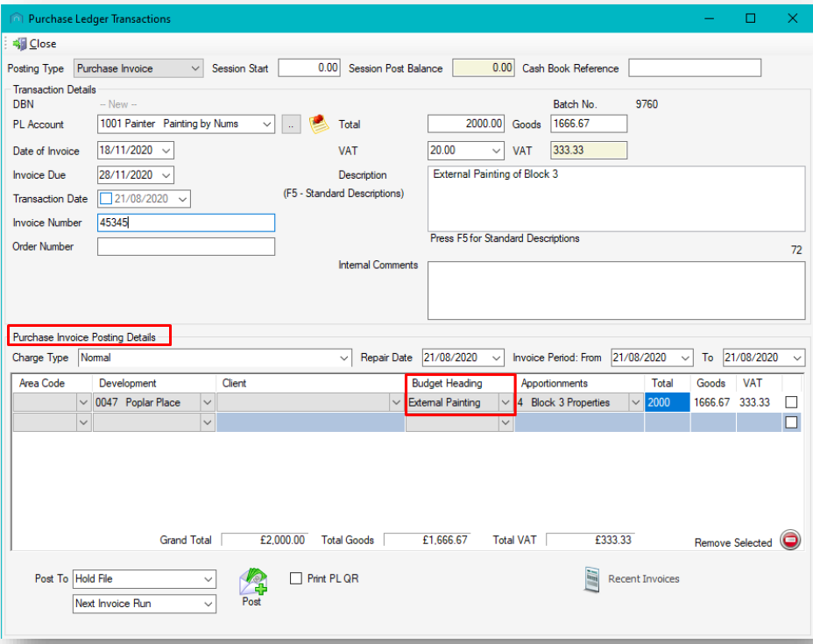This screenshot has height=644, width=813.
Task: Open the Date of Invoice date picker
Action: point(166,151)
